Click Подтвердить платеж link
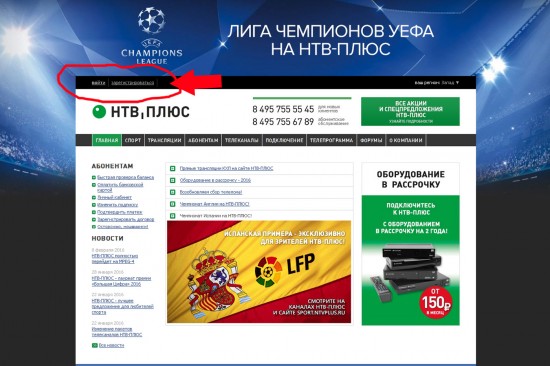The width and height of the screenshot is (550, 366). coord(120,212)
